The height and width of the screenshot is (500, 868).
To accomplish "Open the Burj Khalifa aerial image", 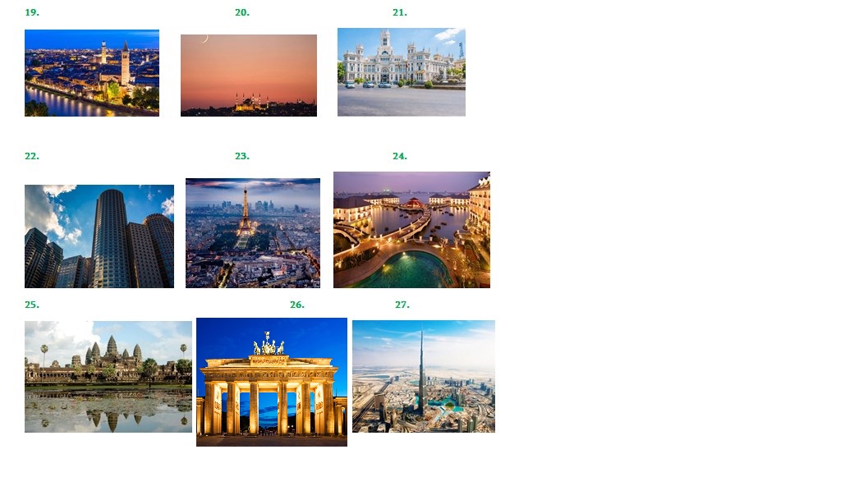I will 424,377.
